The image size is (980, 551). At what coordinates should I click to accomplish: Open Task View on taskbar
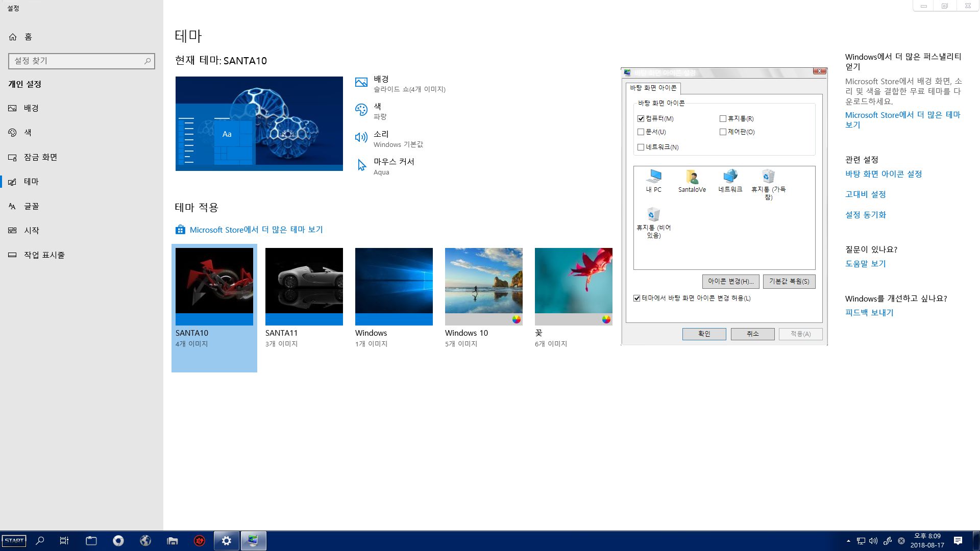(64, 541)
